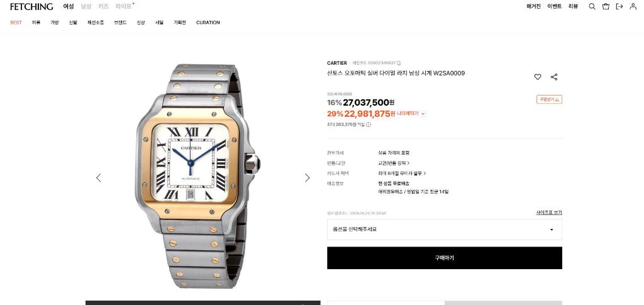
Task: Show previous product image arrow
Action: coord(99,178)
